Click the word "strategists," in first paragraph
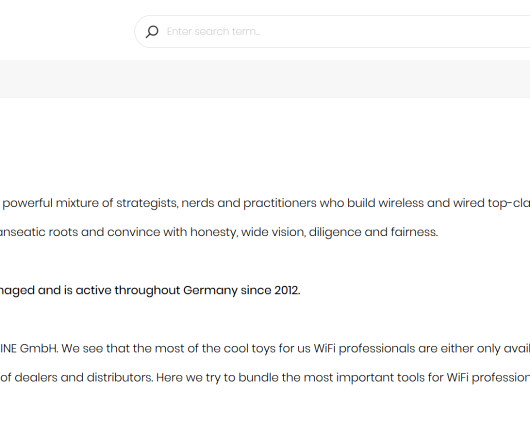530x442 pixels. (x=147, y=203)
